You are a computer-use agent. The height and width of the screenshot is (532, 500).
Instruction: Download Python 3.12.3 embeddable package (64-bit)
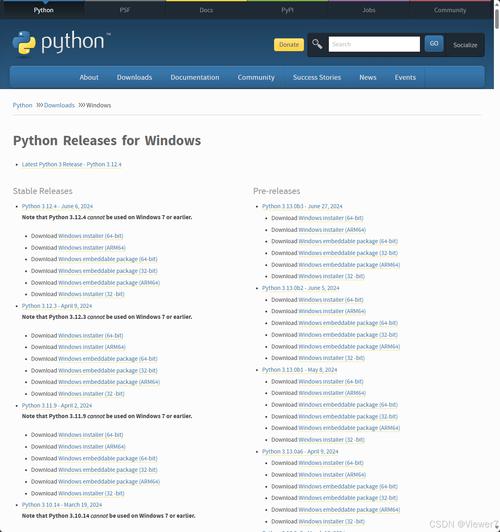(108, 359)
